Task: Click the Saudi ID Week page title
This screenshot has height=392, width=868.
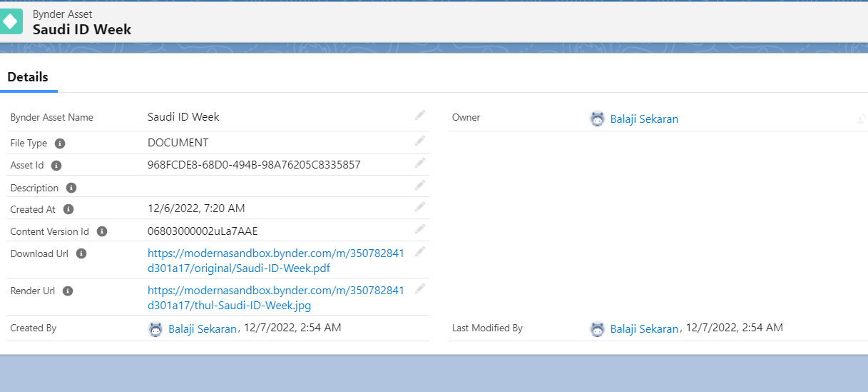Action: pos(82,29)
